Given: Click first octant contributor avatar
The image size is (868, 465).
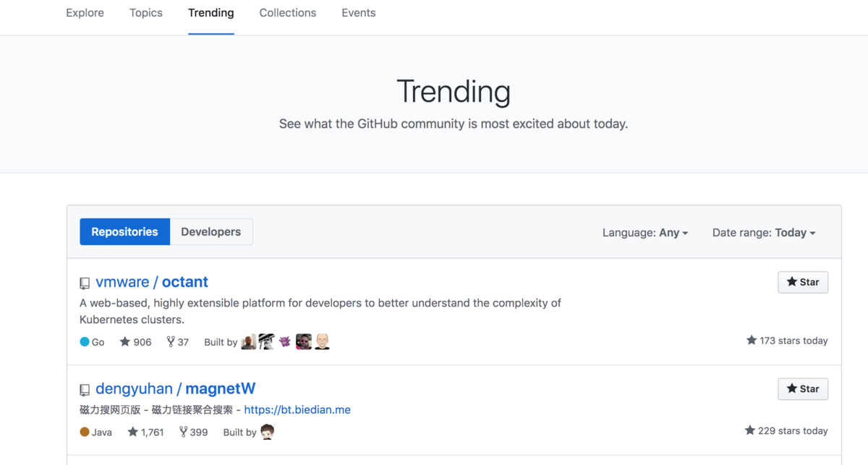Looking at the screenshot, I should pos(249,342).
